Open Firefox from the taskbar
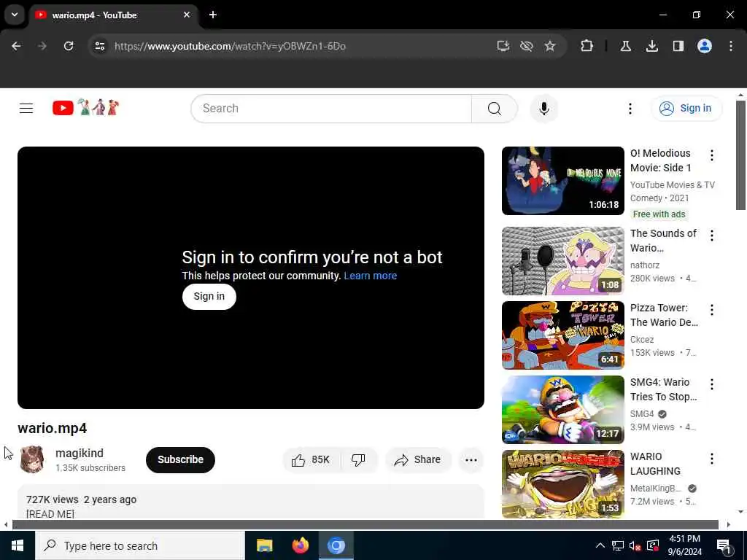 click(x=300, y=545)
